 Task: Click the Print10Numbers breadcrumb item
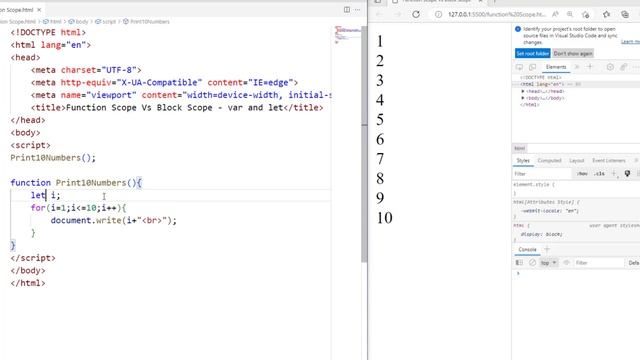coord(146,22)
